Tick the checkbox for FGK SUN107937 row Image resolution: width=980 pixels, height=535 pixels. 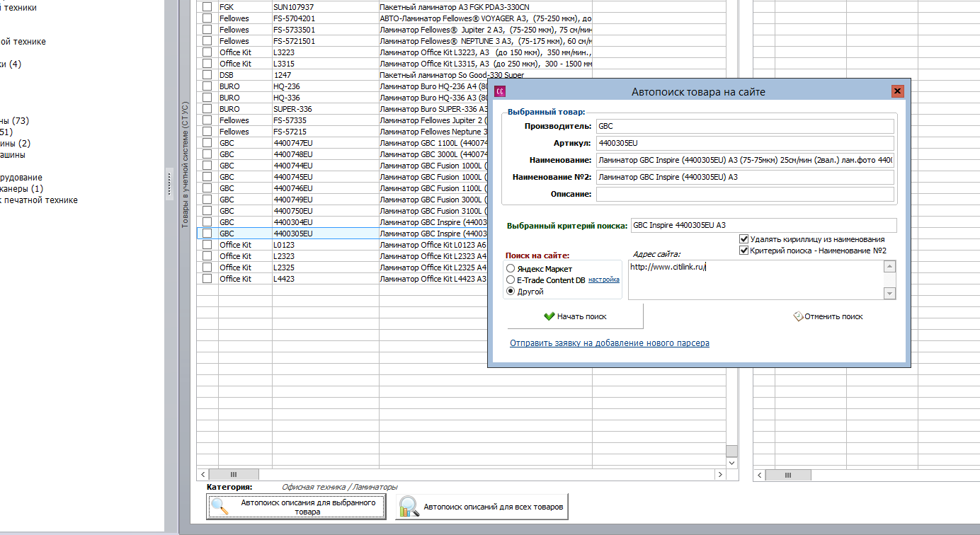207,7
